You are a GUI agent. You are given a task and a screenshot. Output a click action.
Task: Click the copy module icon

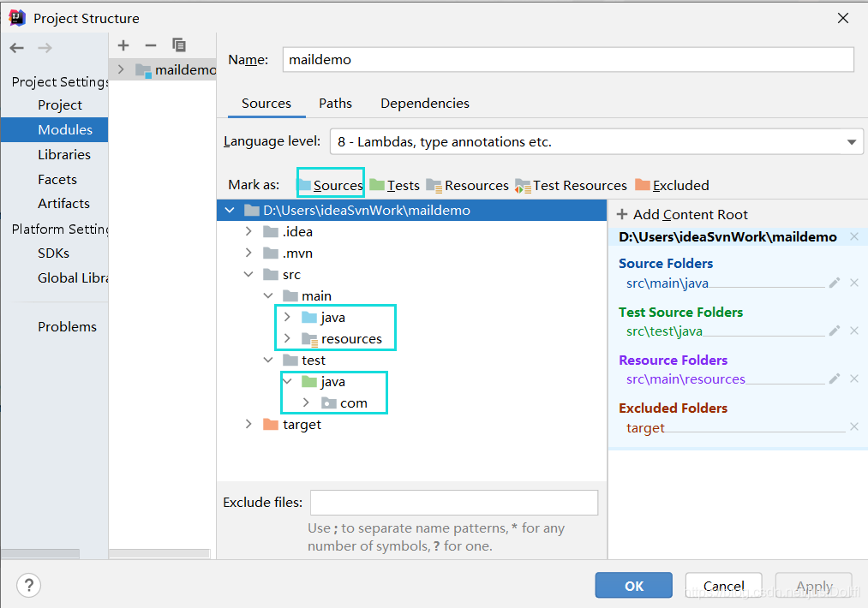(x=178, y=45)
